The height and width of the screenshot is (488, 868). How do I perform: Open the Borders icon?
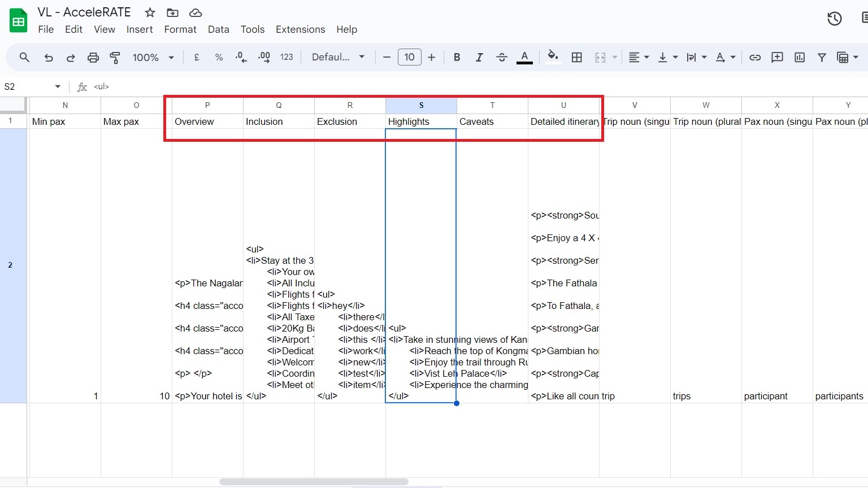click(x=576, y=58)
